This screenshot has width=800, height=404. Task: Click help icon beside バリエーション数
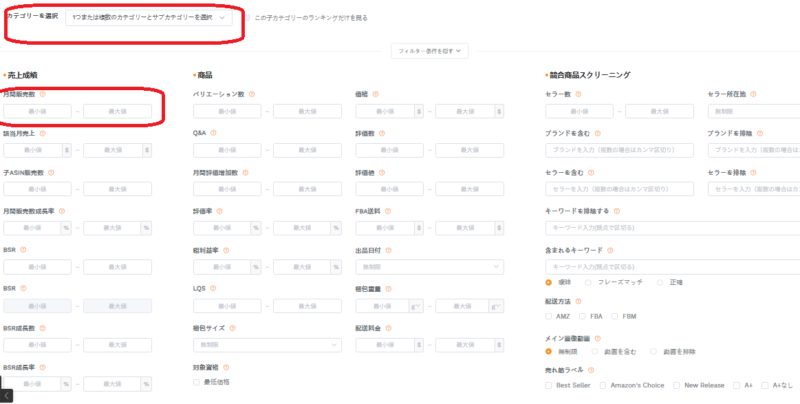(x=252, y=94)
